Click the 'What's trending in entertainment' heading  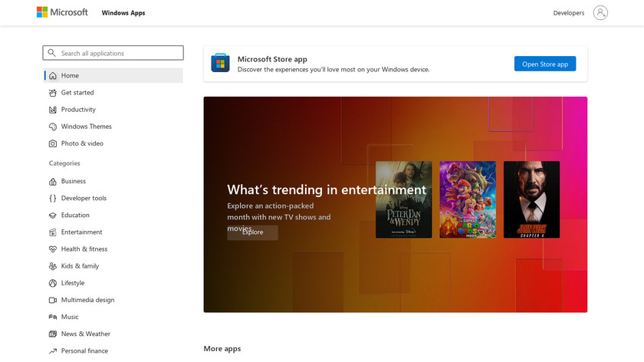[327, 189]
